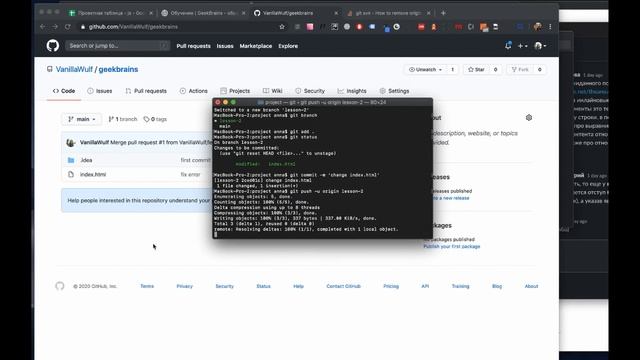Open a new browser tab
Screen dimensions: 640x360
point(443,13)
